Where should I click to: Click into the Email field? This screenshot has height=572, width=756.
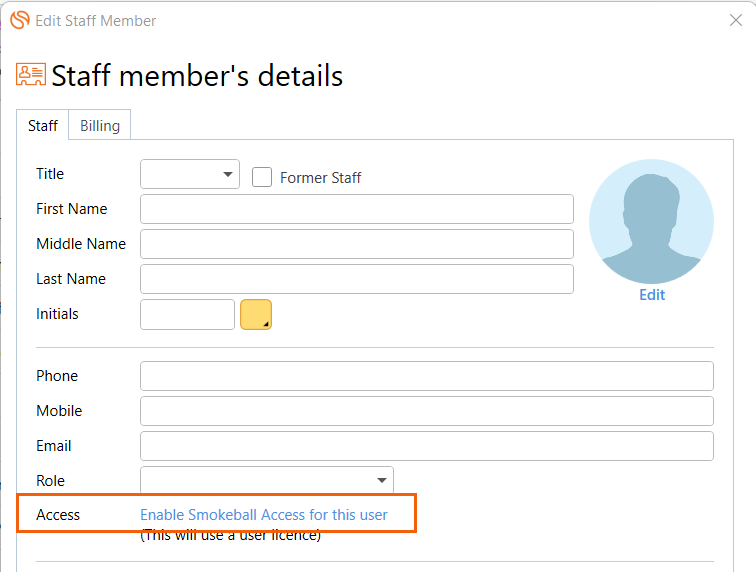tap(427, 446)
